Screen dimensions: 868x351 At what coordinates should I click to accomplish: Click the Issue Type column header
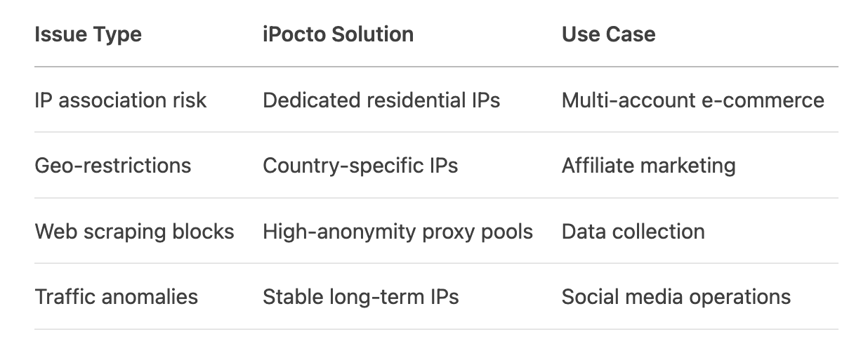[88, 34]
